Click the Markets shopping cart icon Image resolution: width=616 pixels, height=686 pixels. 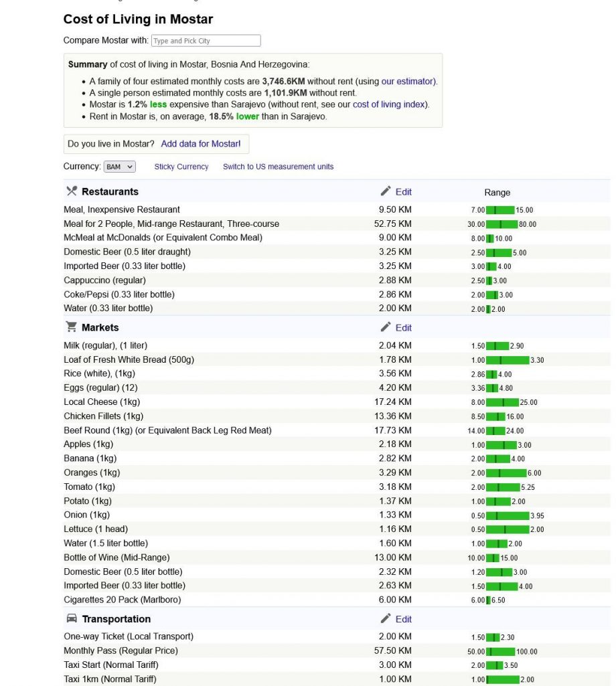(x=71, y=327)
